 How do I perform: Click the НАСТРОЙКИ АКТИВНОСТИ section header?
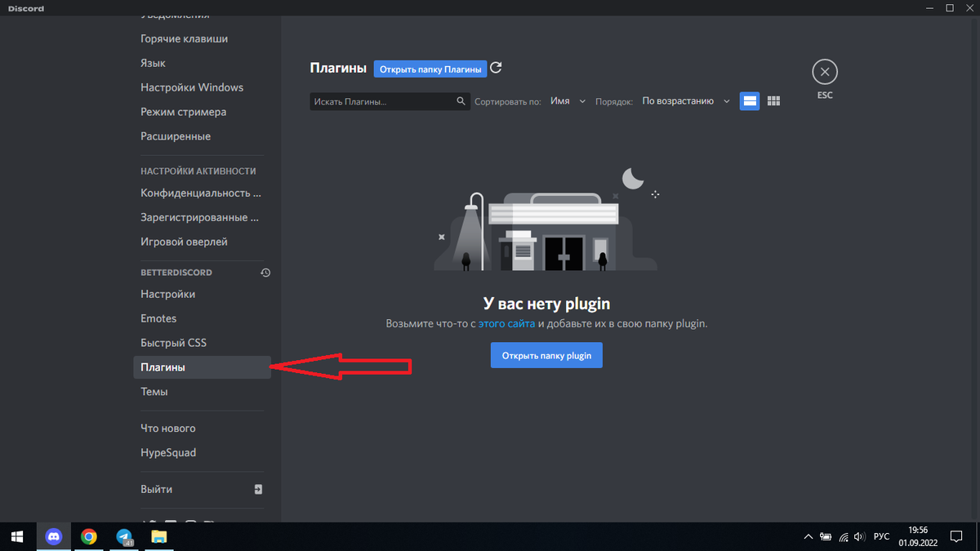coord(198,171)
